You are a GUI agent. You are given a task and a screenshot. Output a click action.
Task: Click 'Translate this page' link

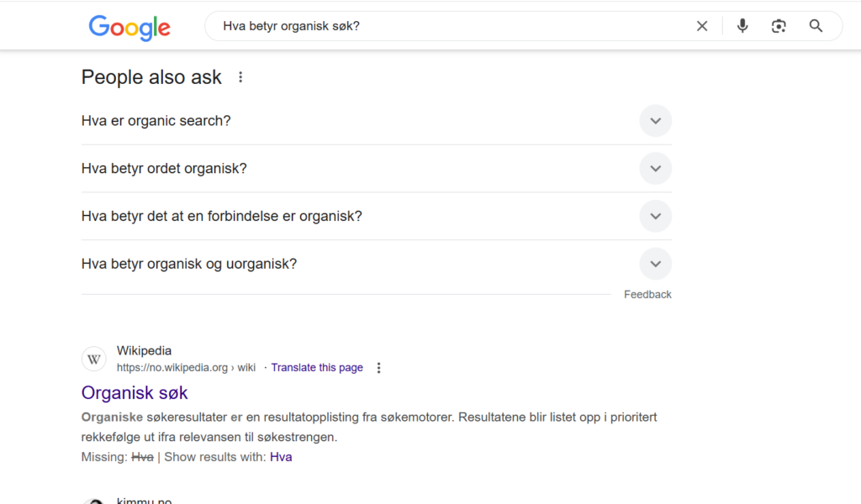point(317,367)
